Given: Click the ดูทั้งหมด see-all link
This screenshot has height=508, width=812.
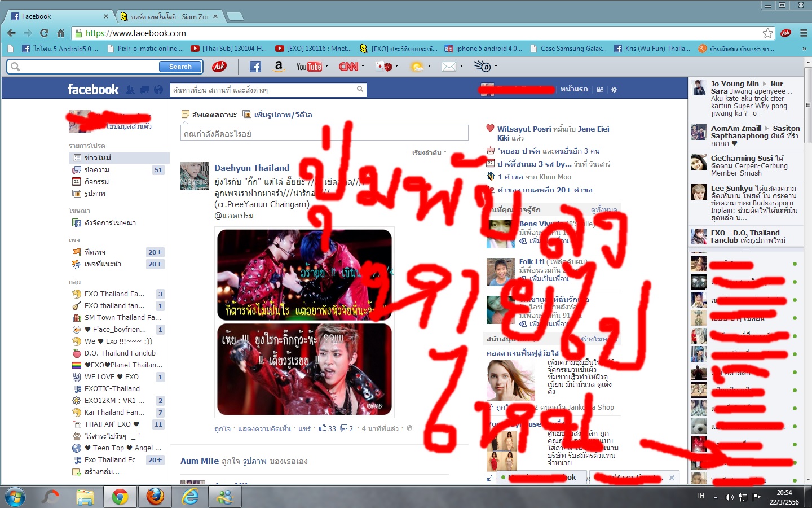Looking at the screenshot, I should (x=604, y=210).
